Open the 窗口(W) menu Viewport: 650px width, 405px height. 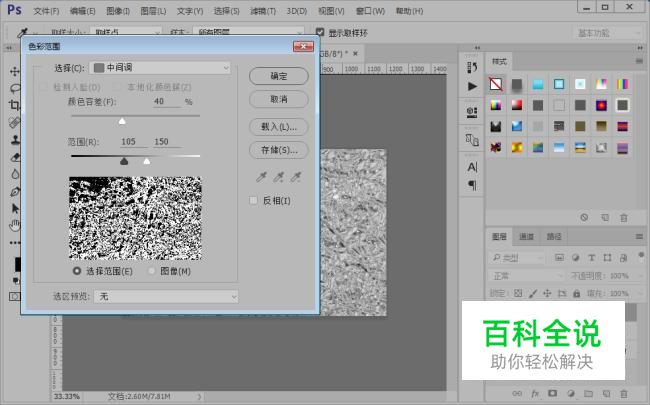pyautogui.click(x=370, y=11)
